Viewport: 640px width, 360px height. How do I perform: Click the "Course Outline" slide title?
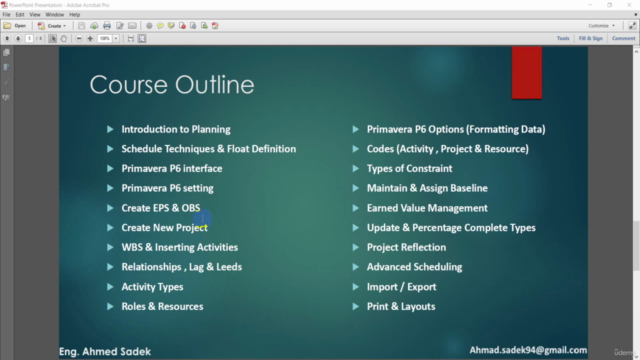pyautogui.click(x=172, y=85)
